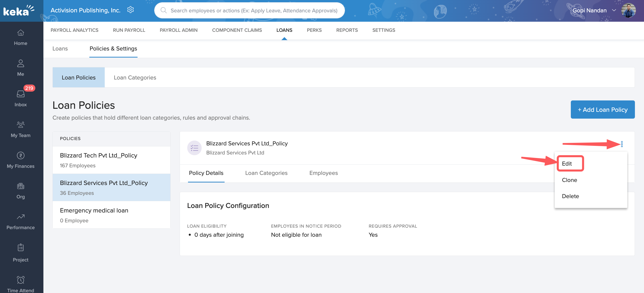Open the Home sidebar icon
The image size is (644, 293).
coord(20,33)
